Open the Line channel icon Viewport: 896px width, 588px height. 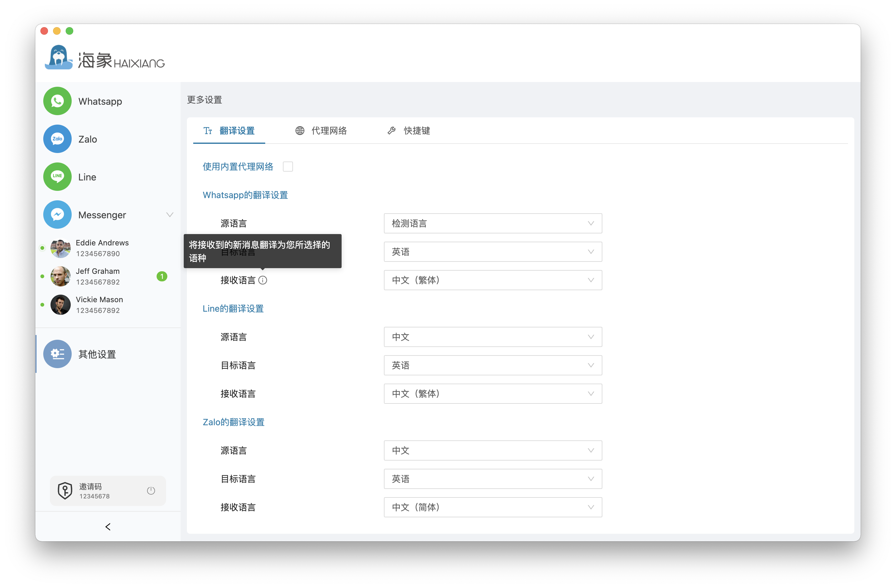click(x=57, y=176)
